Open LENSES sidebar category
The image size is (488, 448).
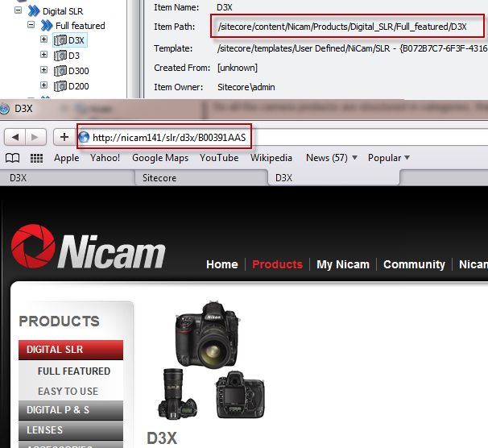pyautogui.click(x=71, y=430)
